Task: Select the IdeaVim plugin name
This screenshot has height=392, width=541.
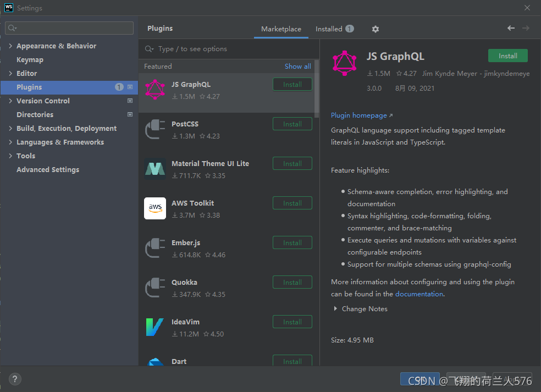Action: pyautogui.click(x=185, y=322)
